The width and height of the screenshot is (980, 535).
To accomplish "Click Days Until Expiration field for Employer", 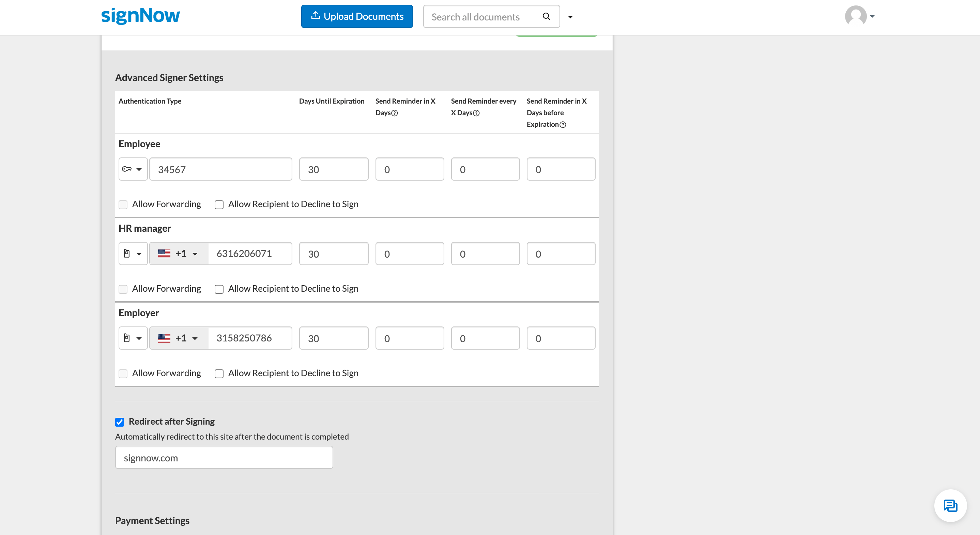I will click(x=333, y=338).
